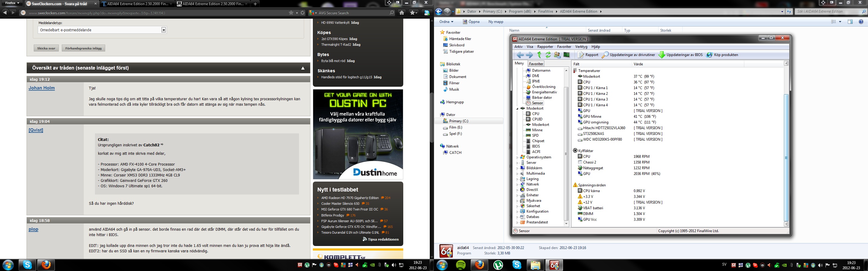Click volume speaker icon in right tray

[x=820, y=265]
